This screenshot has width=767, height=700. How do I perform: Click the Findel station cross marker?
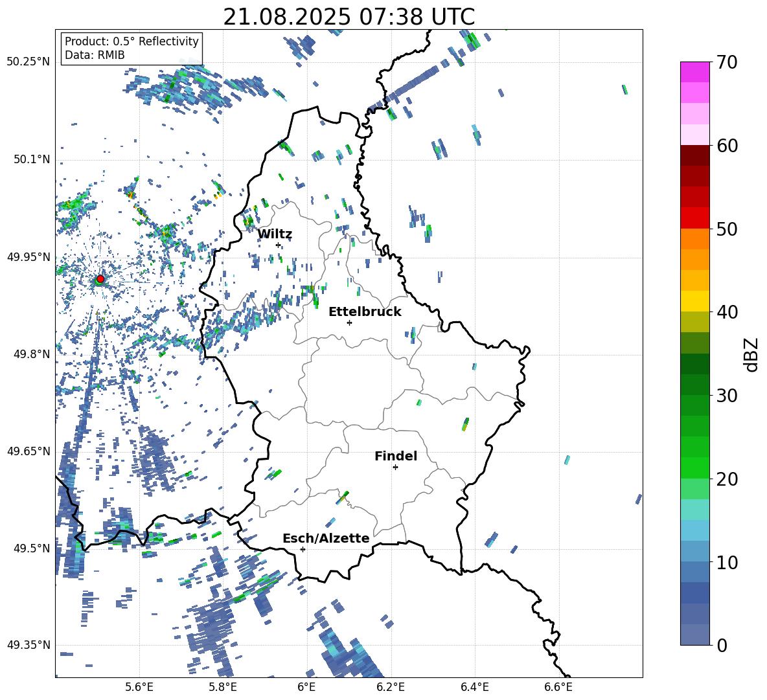(395, 468)
